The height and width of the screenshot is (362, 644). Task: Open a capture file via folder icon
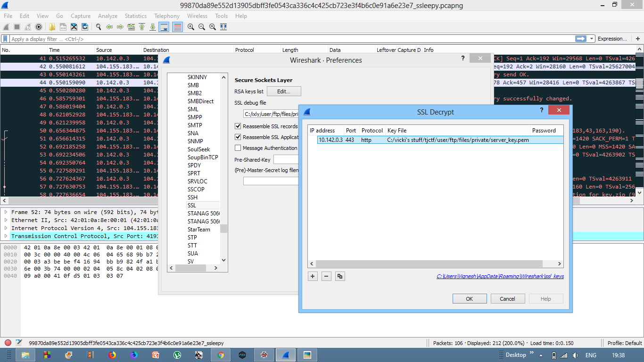click(52, 27)
